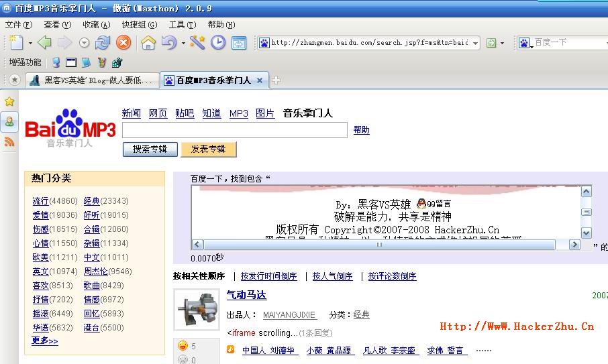Open the 文件(F) menu

tap(19, 25)
